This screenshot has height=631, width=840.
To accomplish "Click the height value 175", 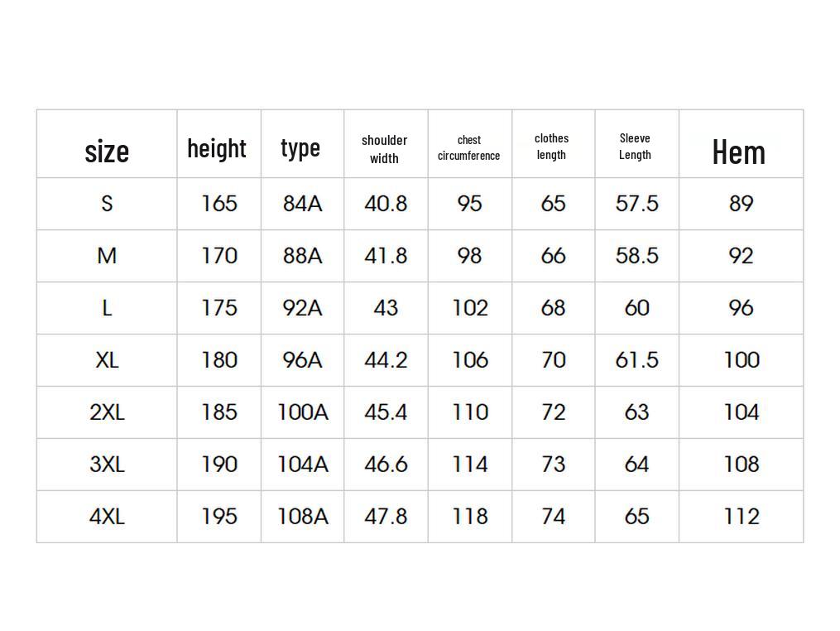I will [219, 308].
